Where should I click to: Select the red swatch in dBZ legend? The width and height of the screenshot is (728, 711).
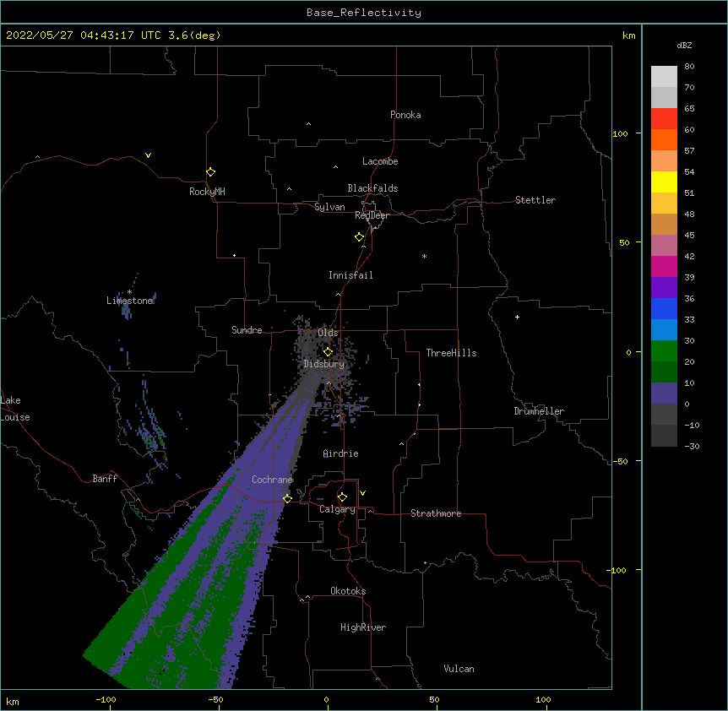664,119
